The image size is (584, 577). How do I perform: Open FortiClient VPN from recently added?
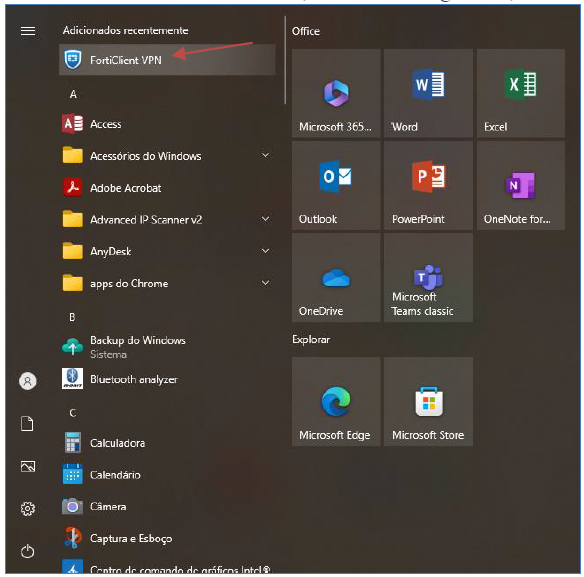pos(167,60)
